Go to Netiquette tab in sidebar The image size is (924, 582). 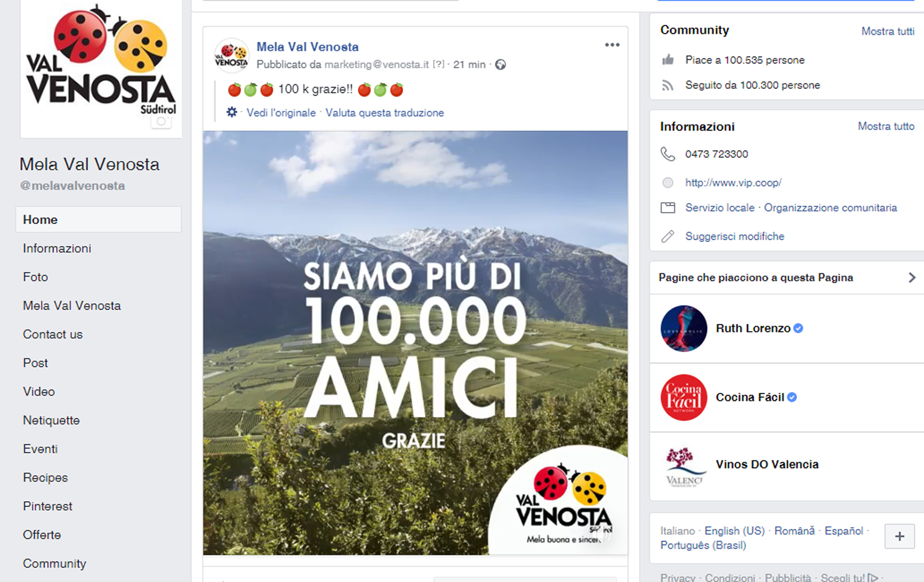[x=51, y=420]
